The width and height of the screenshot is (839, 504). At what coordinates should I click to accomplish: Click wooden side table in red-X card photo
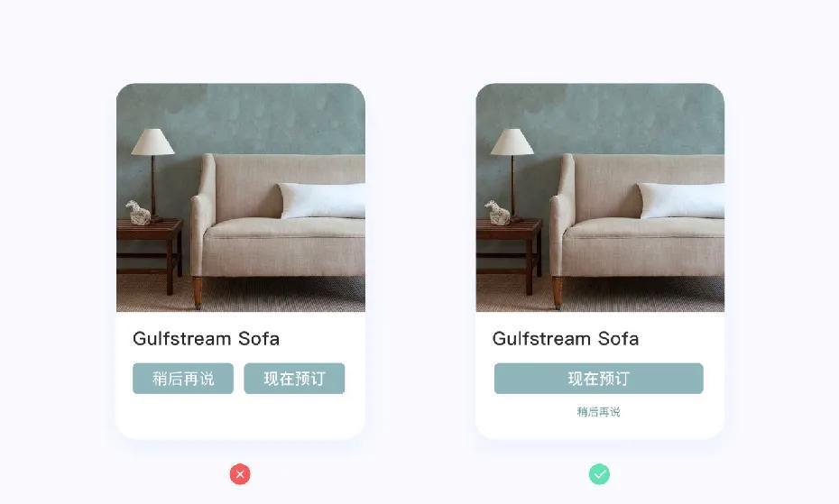coord(149,256)
